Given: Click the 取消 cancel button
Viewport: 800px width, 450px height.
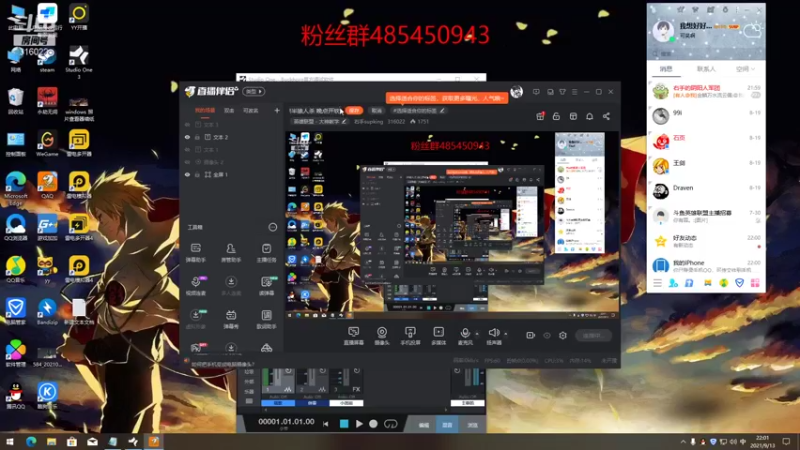Looking at the screenshot, I should [377, 110].
